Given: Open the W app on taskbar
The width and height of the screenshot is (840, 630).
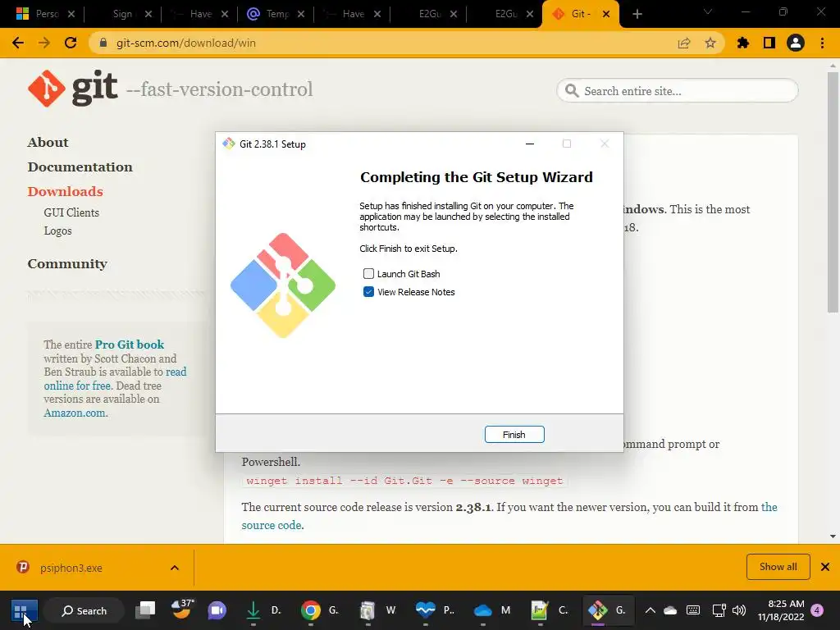Looking at the screenshot, I should (367, 610).
